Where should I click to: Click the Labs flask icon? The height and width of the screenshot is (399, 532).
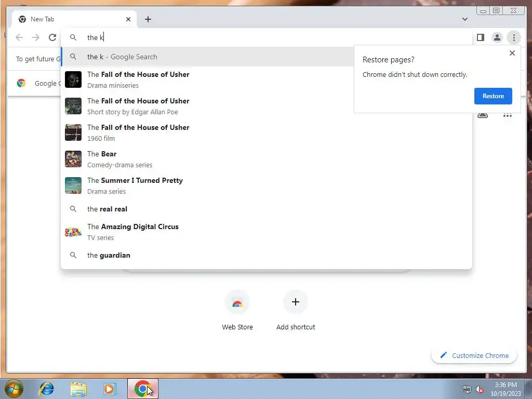click(483, 115)
